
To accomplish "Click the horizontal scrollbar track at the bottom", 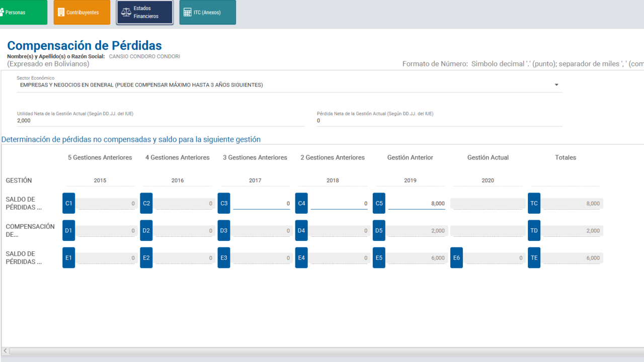I will click(x=322, y=351).
